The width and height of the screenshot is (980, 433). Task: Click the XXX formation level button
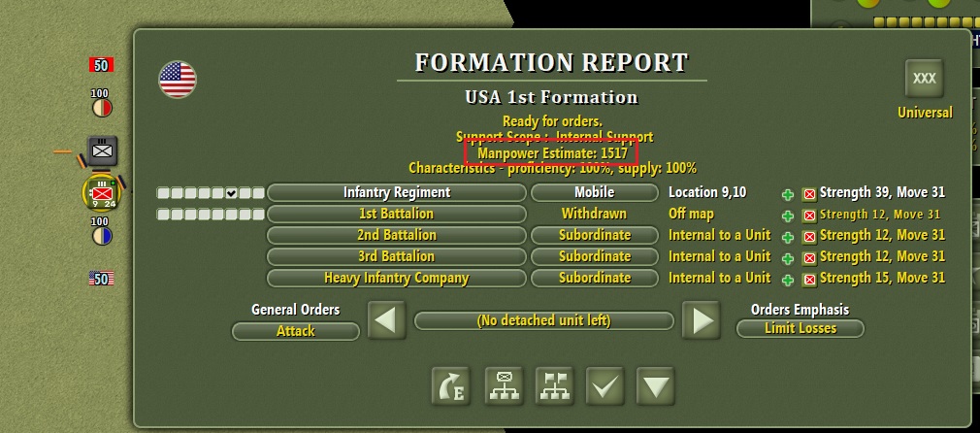coord(925,79)
